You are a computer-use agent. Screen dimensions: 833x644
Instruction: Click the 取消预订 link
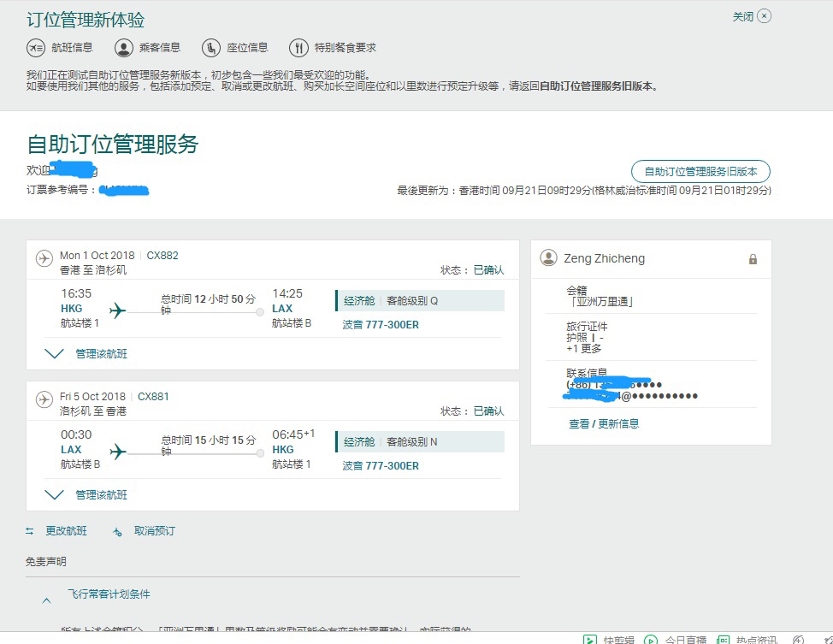click(x=154, y=531)
